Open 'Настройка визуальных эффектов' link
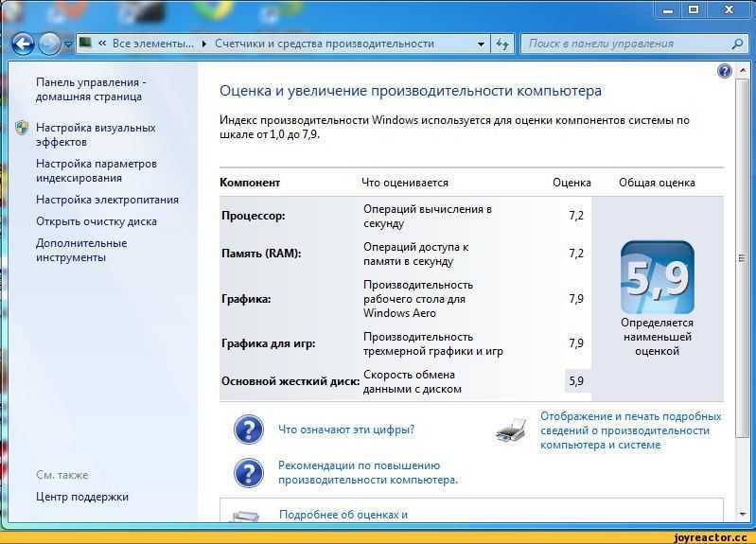The height and width of the screenshot is (544, 756). 96,134
